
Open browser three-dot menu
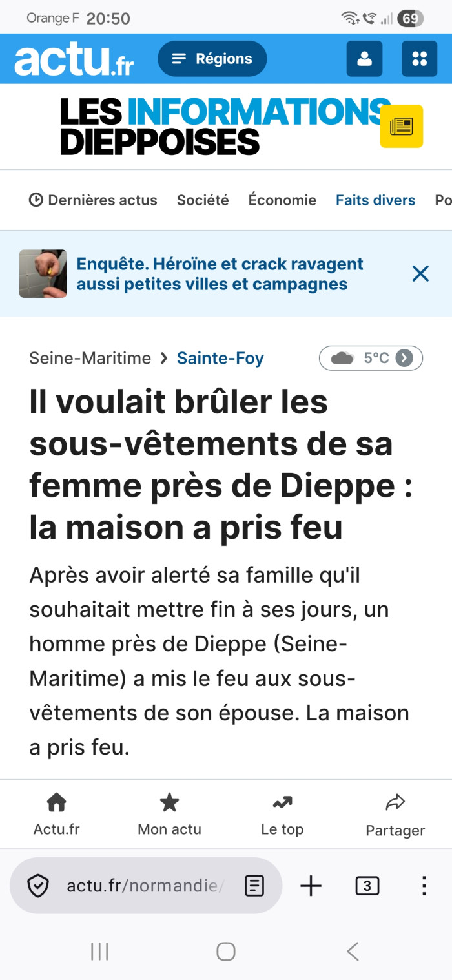coord(424,886)
